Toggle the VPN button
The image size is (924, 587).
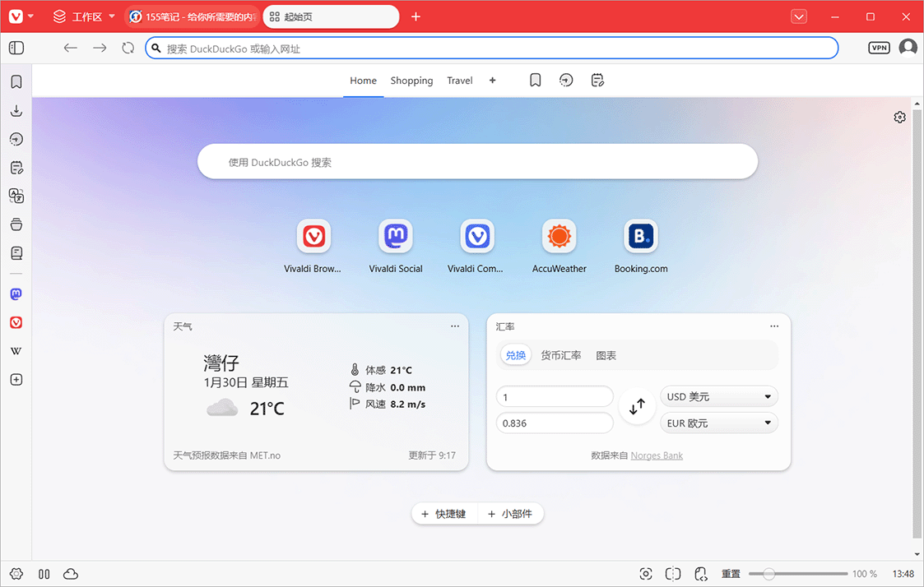pos(879,49)
